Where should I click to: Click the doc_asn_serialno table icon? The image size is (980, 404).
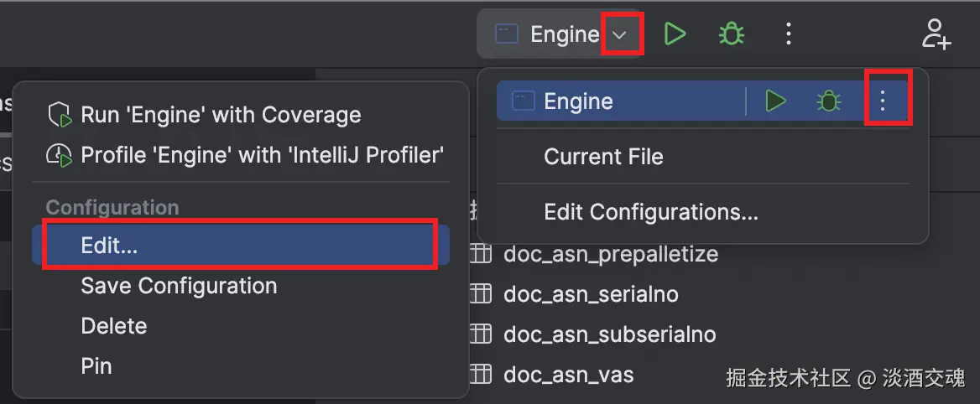(481, 294)
